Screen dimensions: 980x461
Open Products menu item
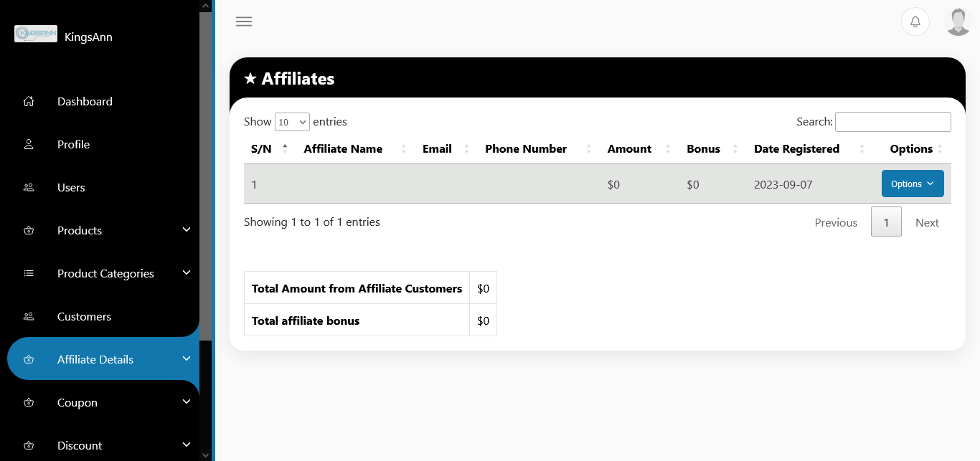coord(80,230)
